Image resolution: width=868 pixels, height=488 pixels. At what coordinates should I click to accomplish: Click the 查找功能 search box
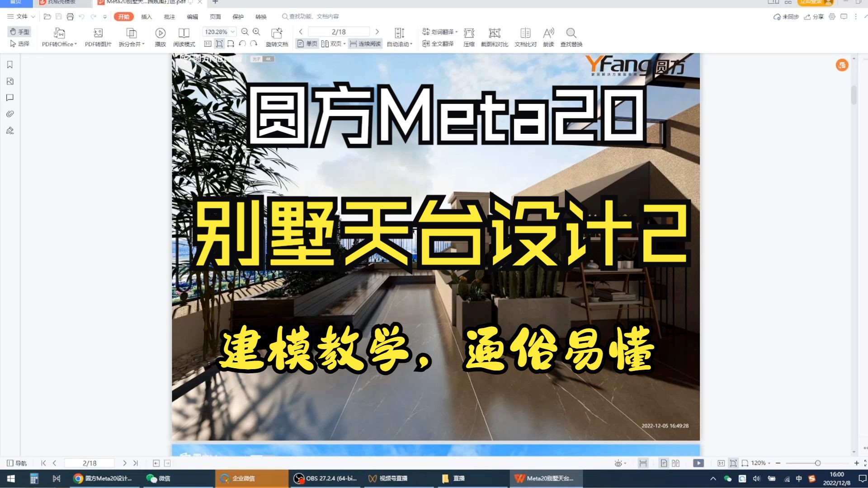(x=311, y=17)
